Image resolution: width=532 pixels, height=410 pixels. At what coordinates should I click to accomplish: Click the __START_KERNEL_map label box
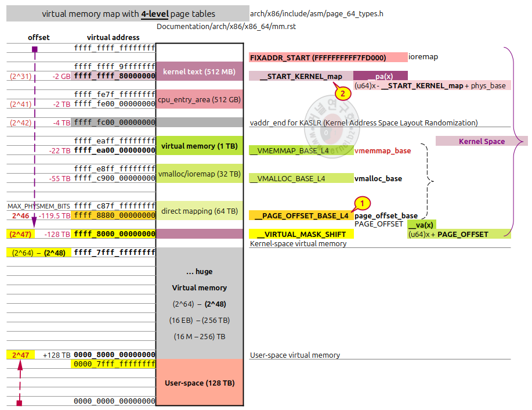[x=301, y=76]
